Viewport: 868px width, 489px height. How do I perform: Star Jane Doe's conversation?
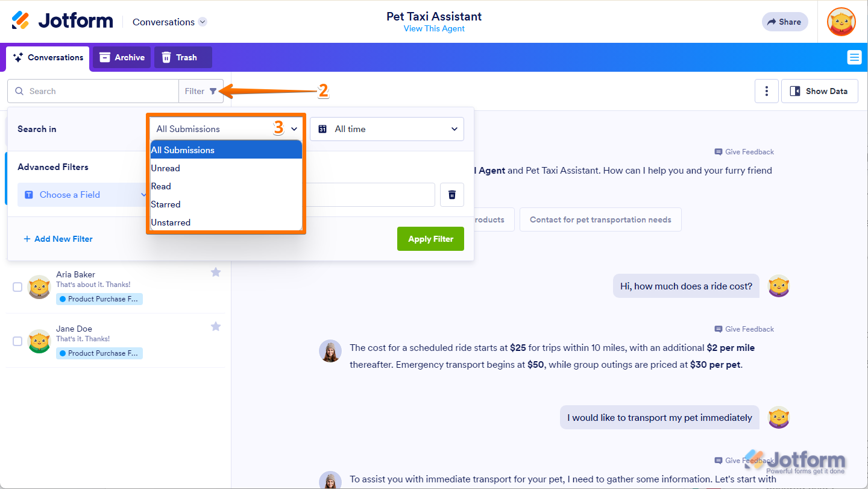coord(216,327)
